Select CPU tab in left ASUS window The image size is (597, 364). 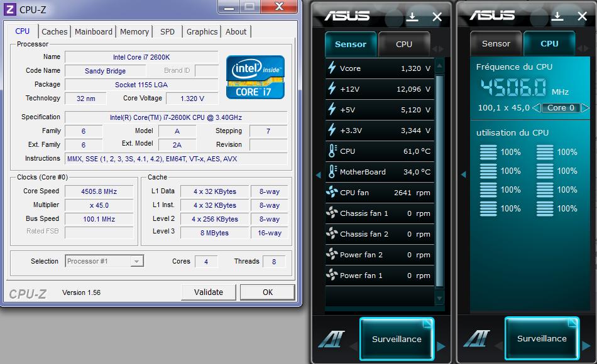click(404, 44)
